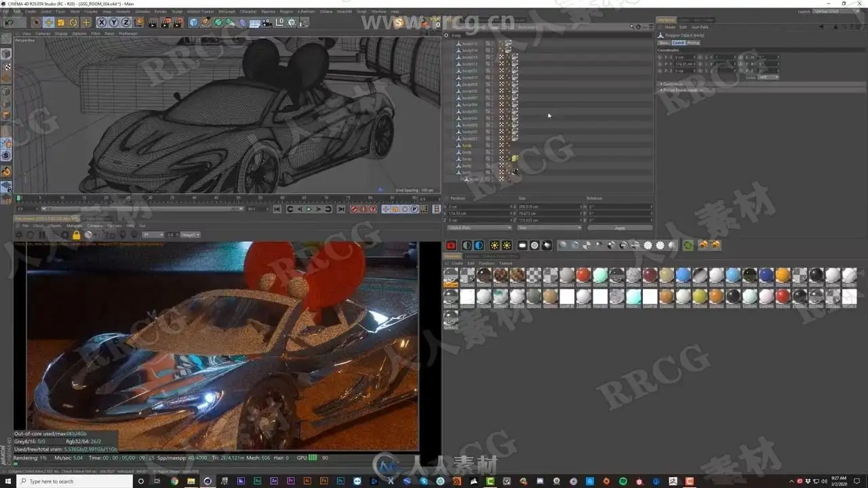Screen dimensions: 868x488
Task: Click Render View clapperboard icon
Action: coord(153,22)
